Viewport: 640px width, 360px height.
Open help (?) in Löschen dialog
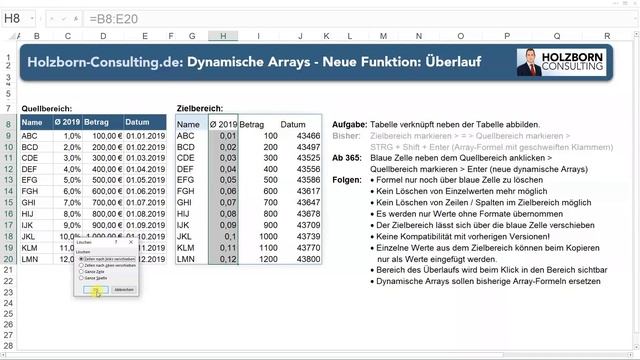[116, 242]
